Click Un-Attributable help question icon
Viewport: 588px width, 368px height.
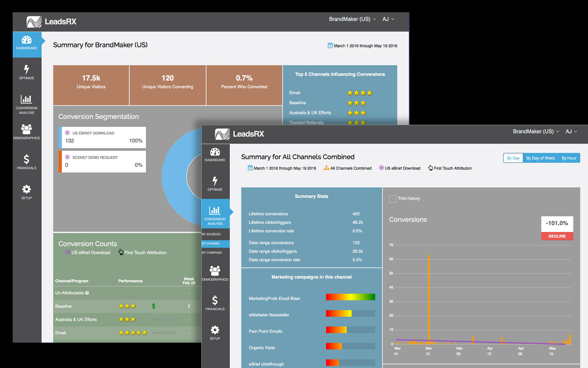(87, 293)
